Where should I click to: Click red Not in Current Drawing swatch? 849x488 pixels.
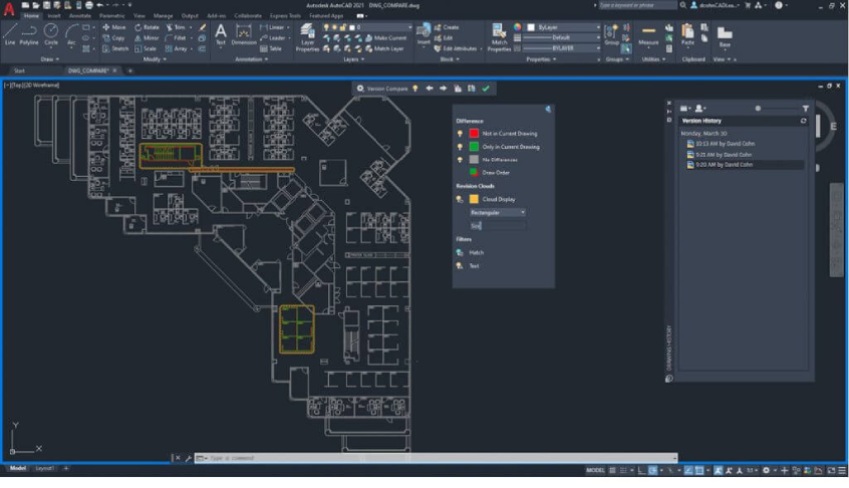click(474, 133)
